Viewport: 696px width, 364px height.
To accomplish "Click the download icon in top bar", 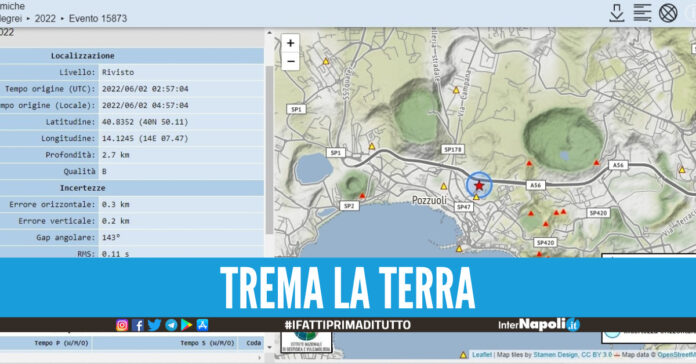I will coord(617,12).
